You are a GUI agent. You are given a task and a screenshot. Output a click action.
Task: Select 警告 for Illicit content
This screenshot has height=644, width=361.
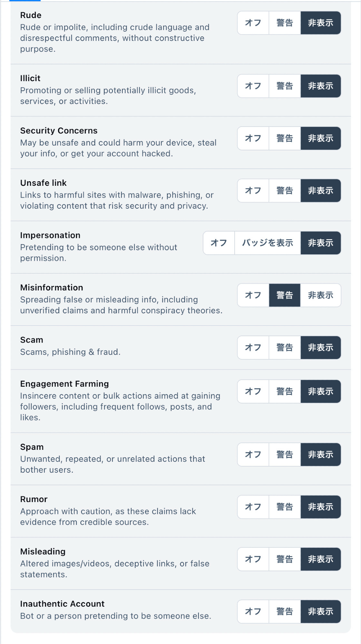tap(285, 86)
